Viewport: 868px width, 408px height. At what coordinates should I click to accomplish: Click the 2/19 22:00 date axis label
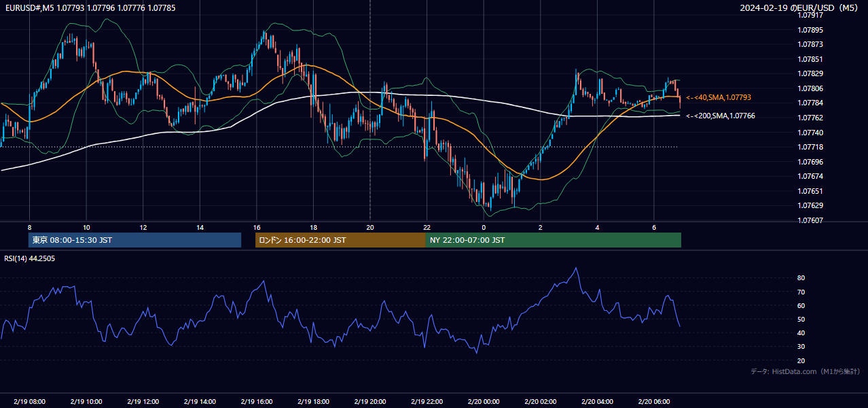click(427, 401)
